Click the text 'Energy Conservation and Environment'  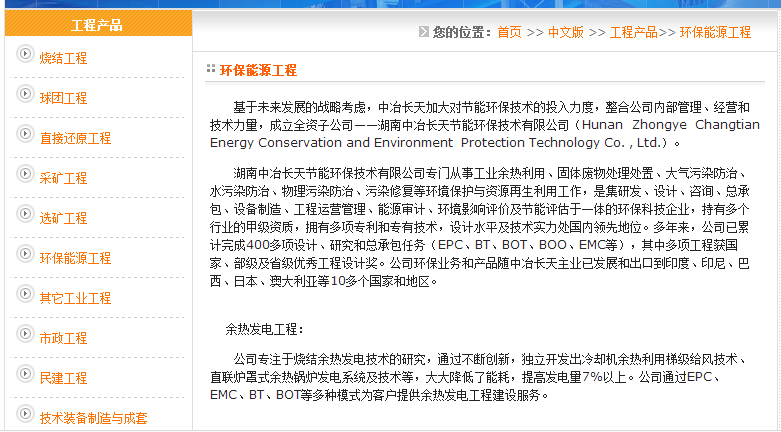pos(331,143)
